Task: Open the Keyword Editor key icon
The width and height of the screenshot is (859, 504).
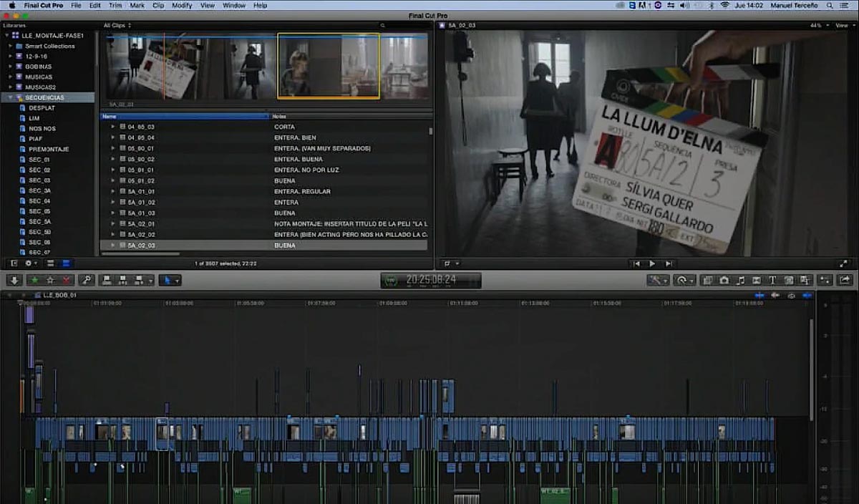Action: tap(87, 280)
